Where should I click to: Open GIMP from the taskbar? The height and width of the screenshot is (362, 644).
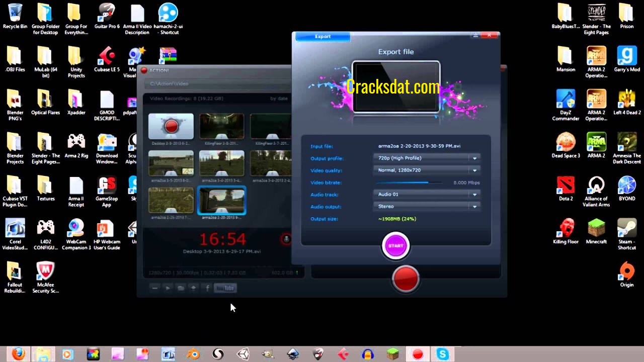[x=268, y=354]
